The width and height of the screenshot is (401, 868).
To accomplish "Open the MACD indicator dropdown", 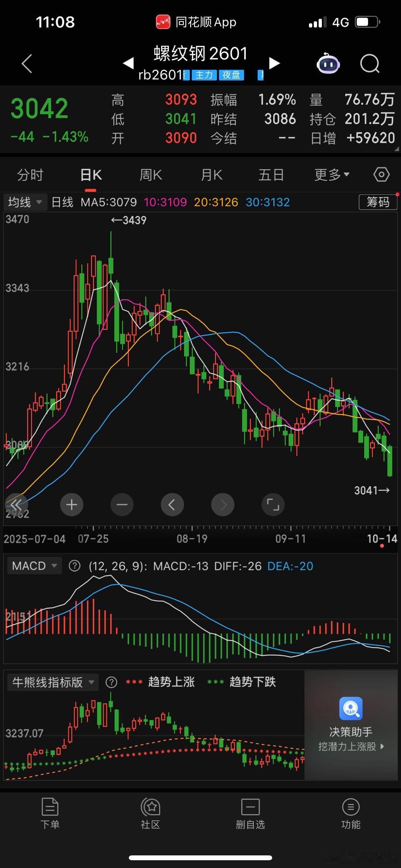I will click(35, 566).
